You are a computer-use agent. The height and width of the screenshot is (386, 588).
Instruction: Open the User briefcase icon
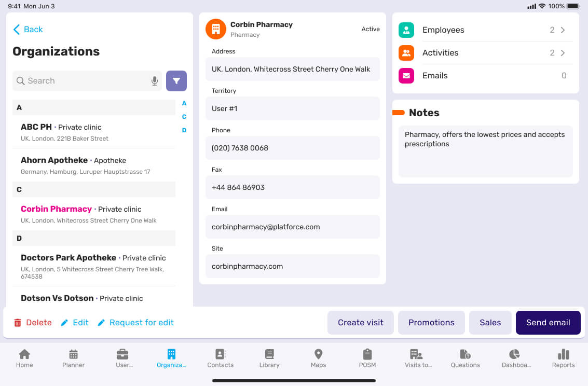[x=122, y=354]
